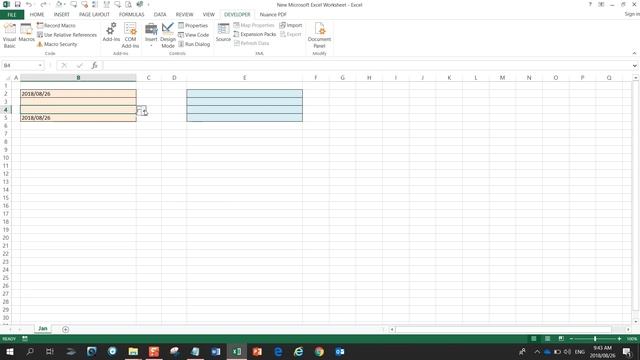Screen dimensions: 640x360
Task: Open the Nuance PDF tab
Action: [273, 15]
